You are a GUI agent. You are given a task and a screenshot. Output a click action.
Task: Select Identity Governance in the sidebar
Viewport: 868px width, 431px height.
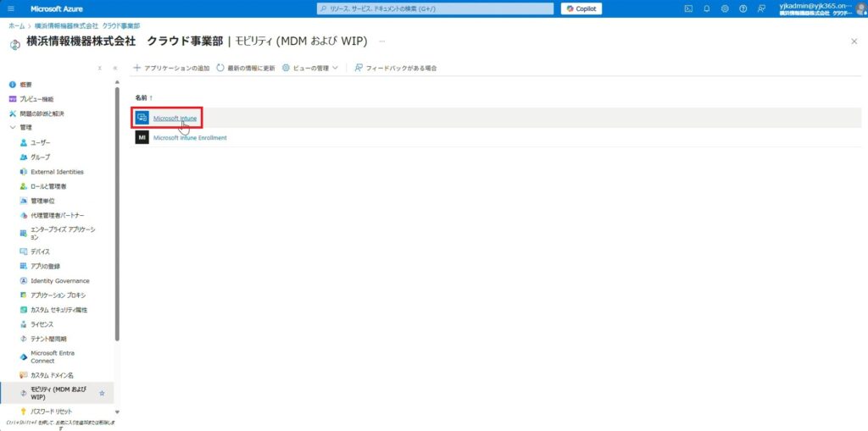point(59,280)
